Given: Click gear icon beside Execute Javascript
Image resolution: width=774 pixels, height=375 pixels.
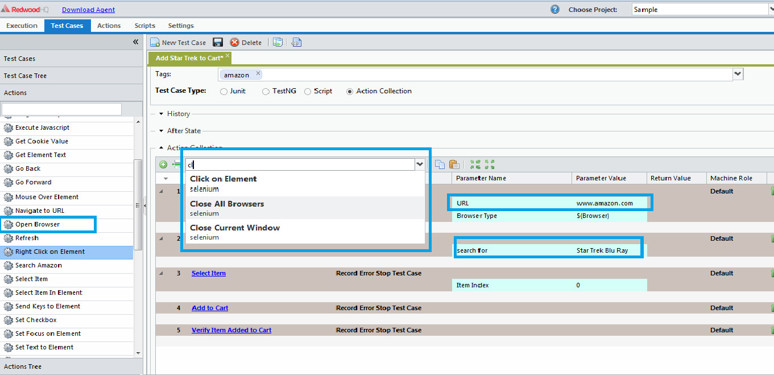Looking at the screenshot, I should tap(8, 128).
